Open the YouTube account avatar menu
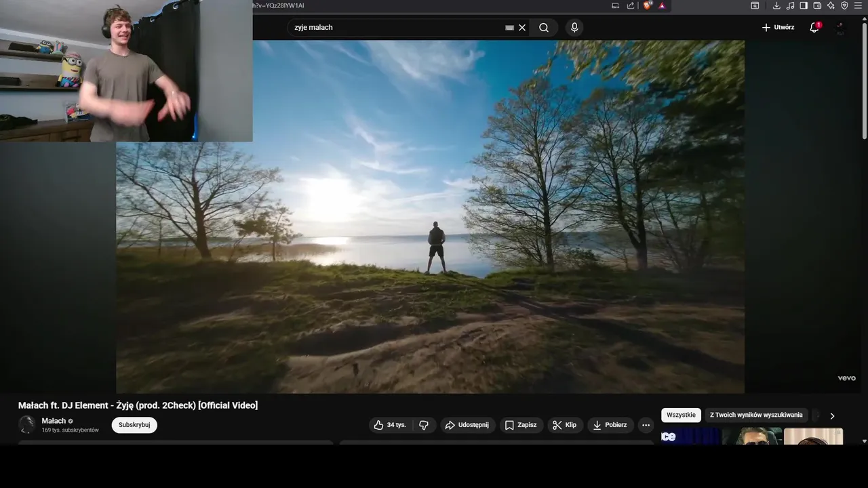Image resolution: width=868 pixels, height=488 pixels. point(840,28)
